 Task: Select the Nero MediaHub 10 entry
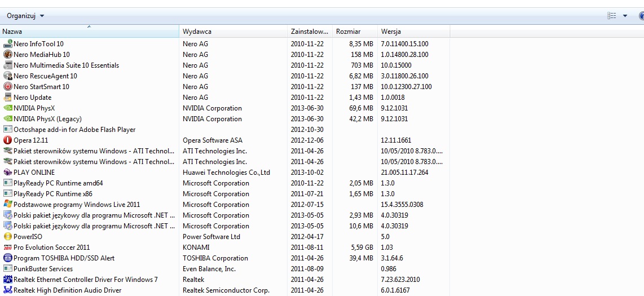coord(42,54)
